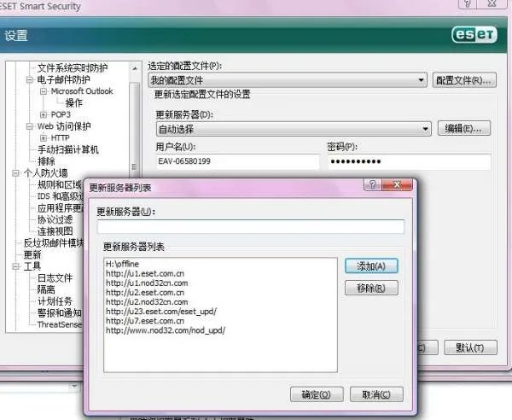The image size is (512, 420).
Task: Select 连接视图 in the tree
Action: 55,231
